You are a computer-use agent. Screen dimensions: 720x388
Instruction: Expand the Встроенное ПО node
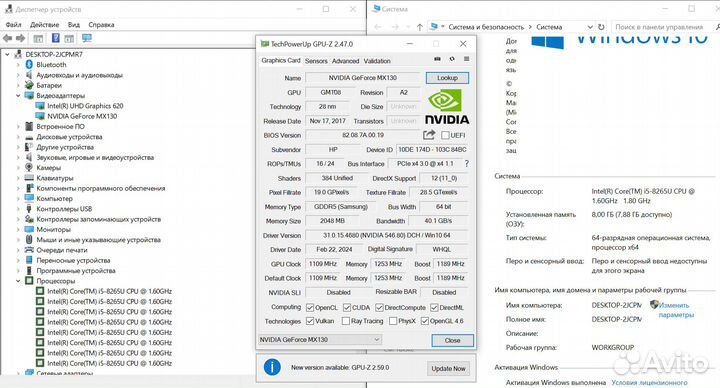pyautogui.click(x=18, y=126)
